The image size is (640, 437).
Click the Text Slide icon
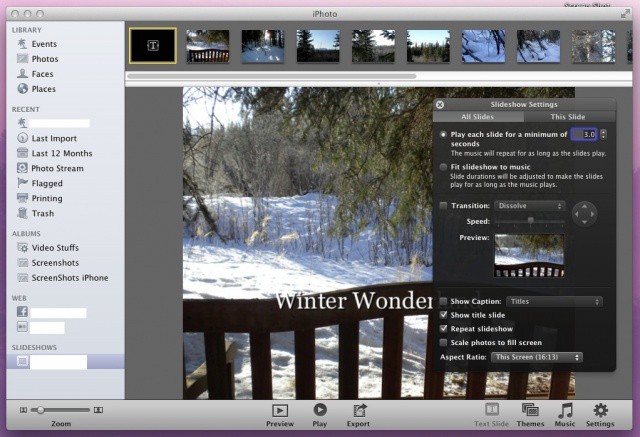click(491, 410)
